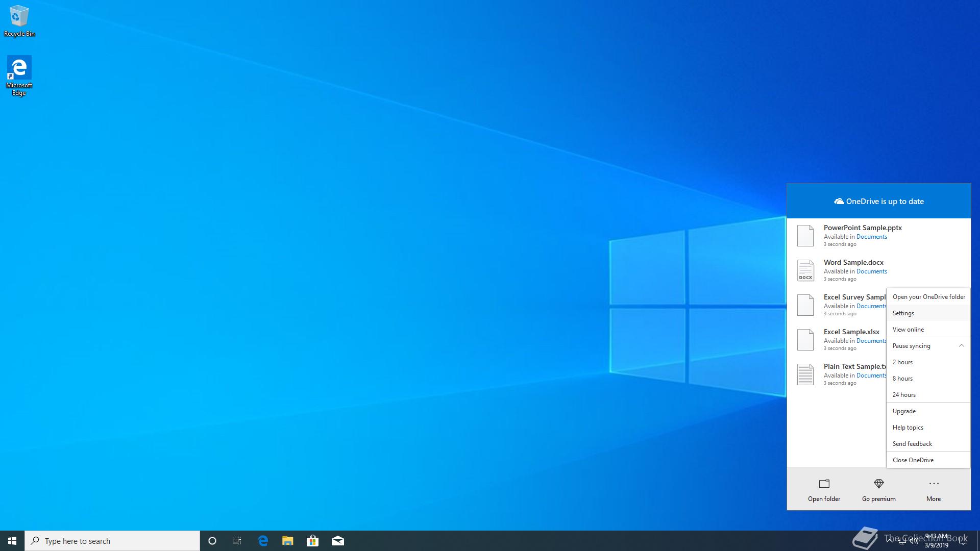Launch Edge from the taskbar
Screen dimensions: 980x551
[263, 541]
